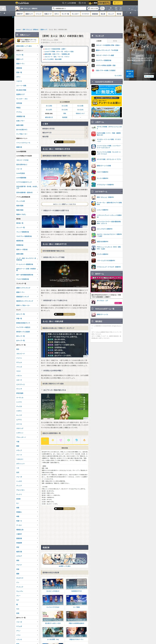
Task: Expand the ストーリー攻略 sidebar entry
Action: [x=27, y=86]
